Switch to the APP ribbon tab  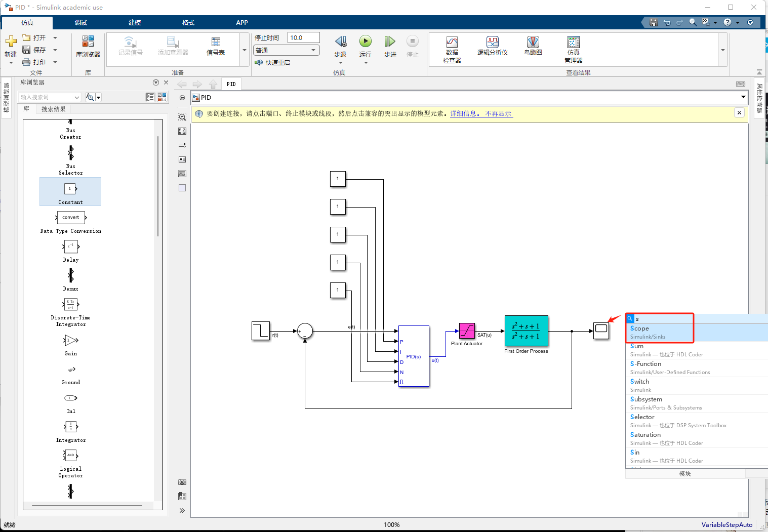pos(242,23)
